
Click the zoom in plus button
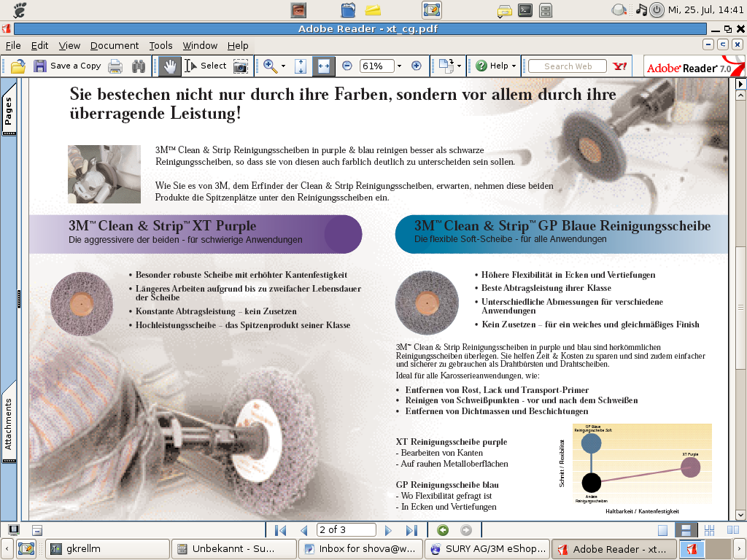click(417, 66)
